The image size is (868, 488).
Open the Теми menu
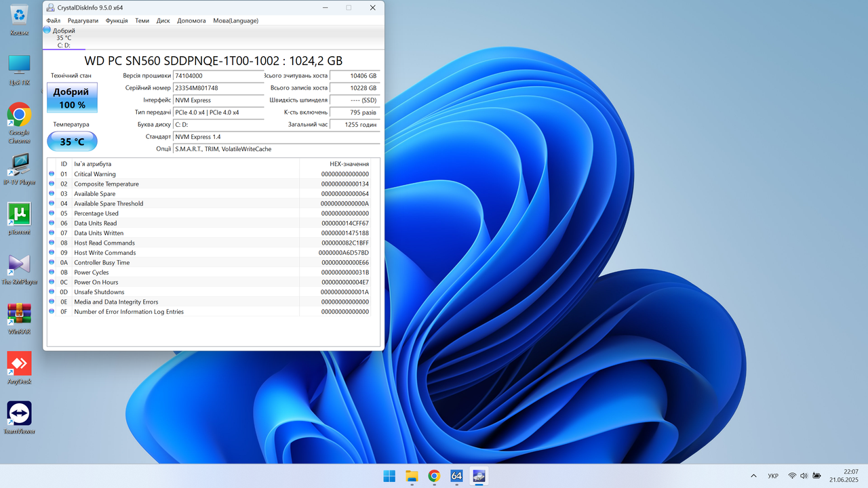click(142, 20)
